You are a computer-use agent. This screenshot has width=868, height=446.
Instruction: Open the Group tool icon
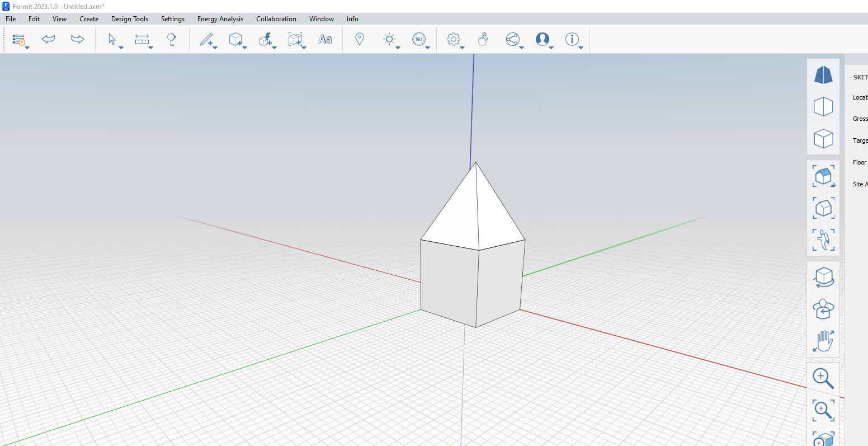coord(295,39)
